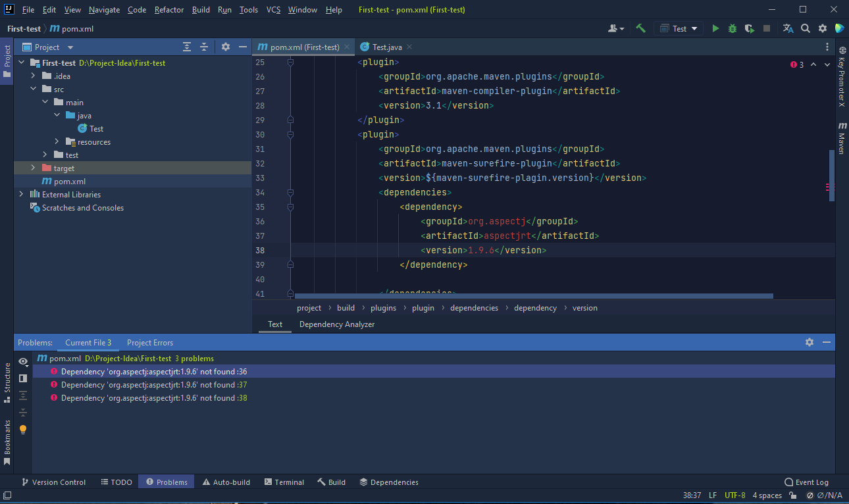Open the Project view type dropdown

click(x=48, y=47)
